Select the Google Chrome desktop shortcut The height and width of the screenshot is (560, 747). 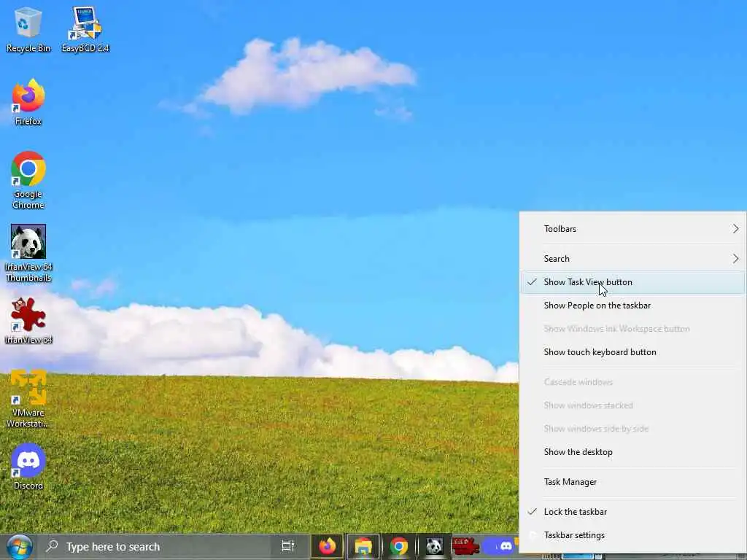[28, 180]
